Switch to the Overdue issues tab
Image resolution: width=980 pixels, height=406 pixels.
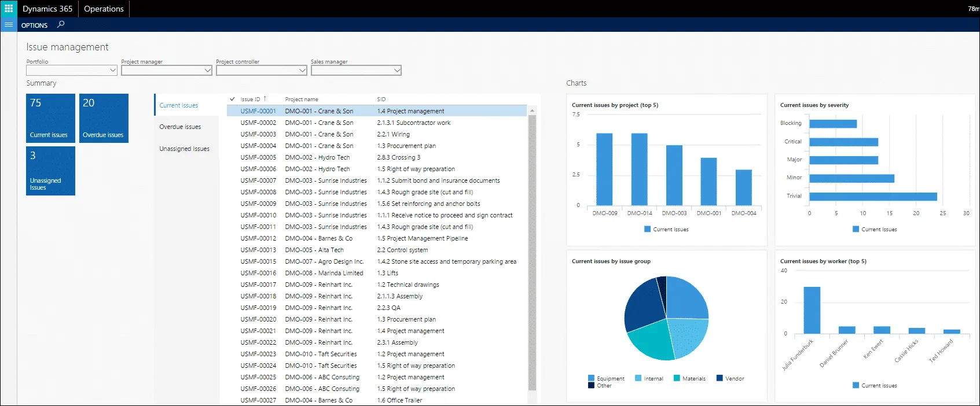tap(180, 127)
